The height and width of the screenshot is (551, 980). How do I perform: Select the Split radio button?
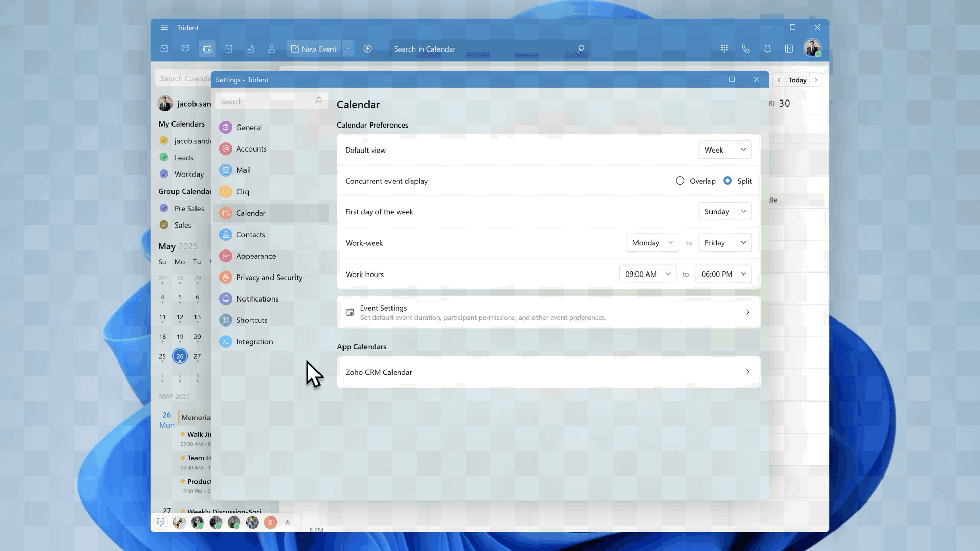pyautogui.click(x=727, y=181)
